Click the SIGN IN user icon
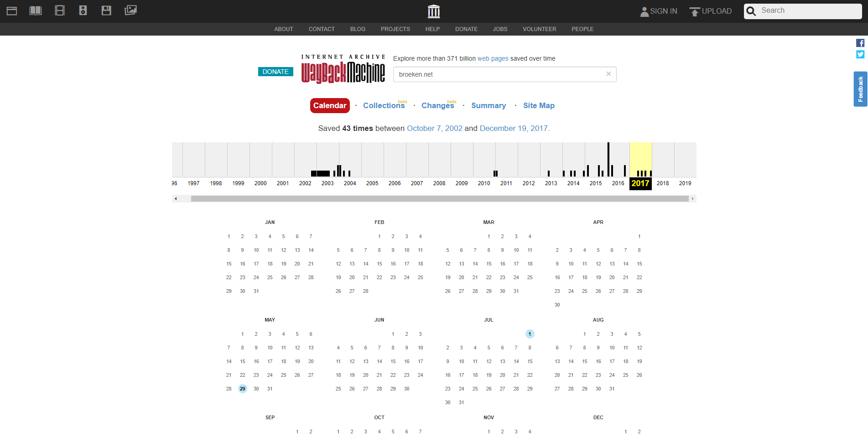 point(645,11)
